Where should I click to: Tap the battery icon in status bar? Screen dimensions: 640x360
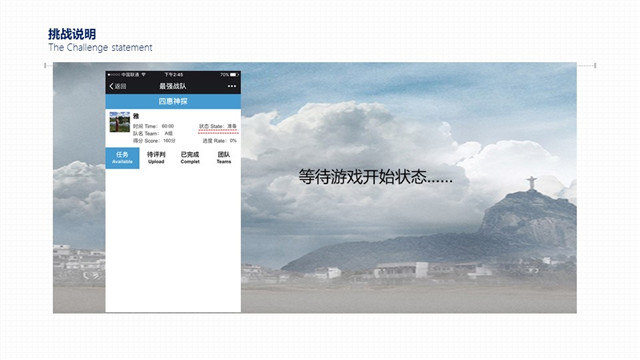pos(234,75)
